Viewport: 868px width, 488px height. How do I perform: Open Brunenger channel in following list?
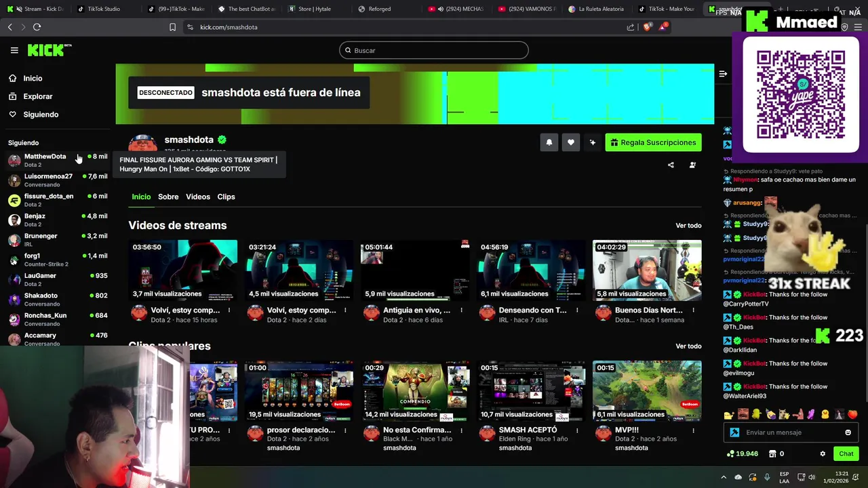click(58, 240)
